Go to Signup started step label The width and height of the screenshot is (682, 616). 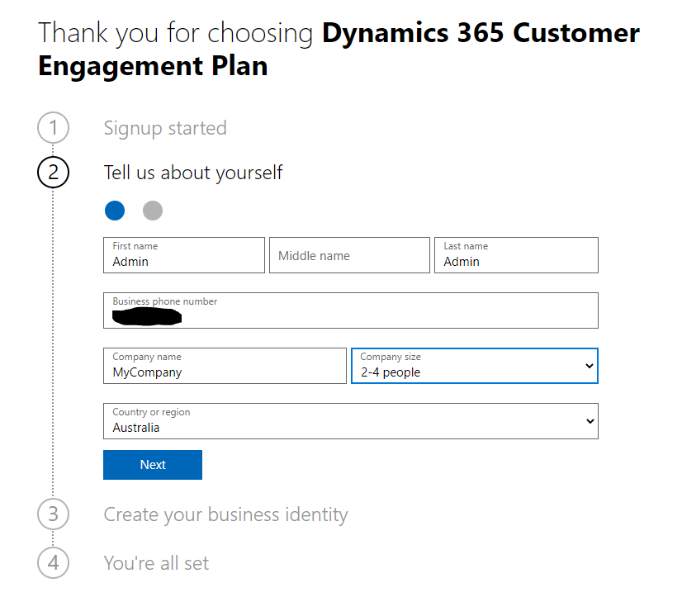pyautogui.click(x=165, y=129)
